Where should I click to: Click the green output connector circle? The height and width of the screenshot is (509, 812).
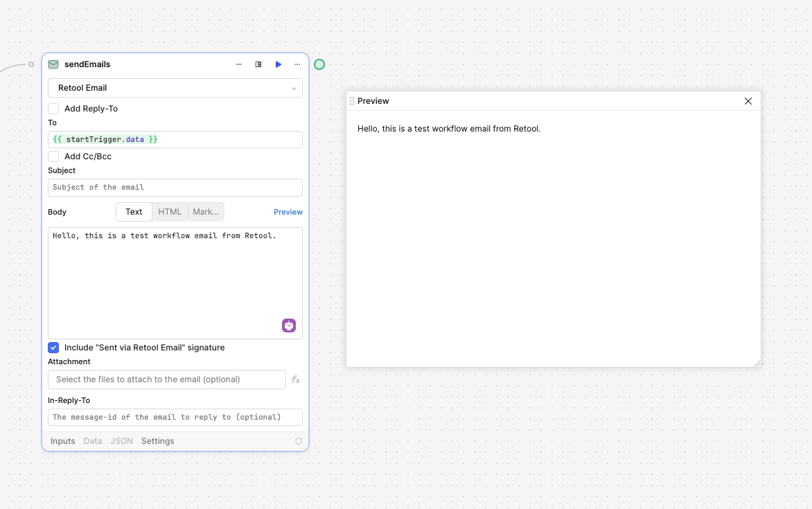tap(319, 64)
